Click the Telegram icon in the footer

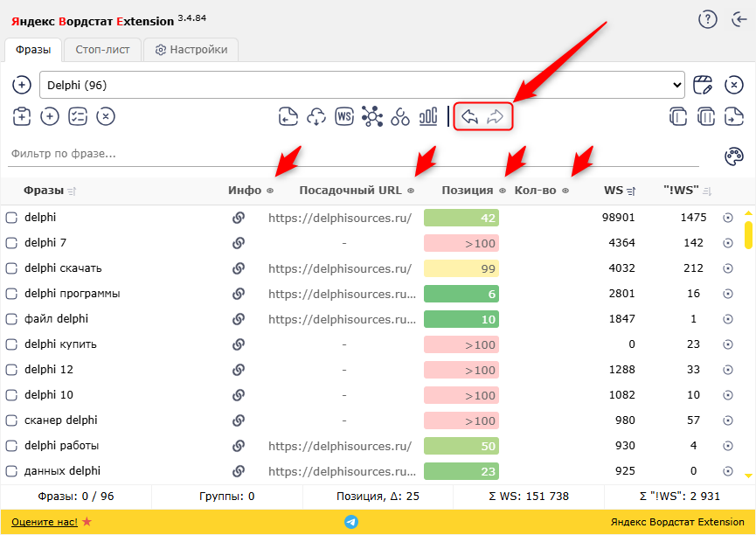click(x=351, y=522)
